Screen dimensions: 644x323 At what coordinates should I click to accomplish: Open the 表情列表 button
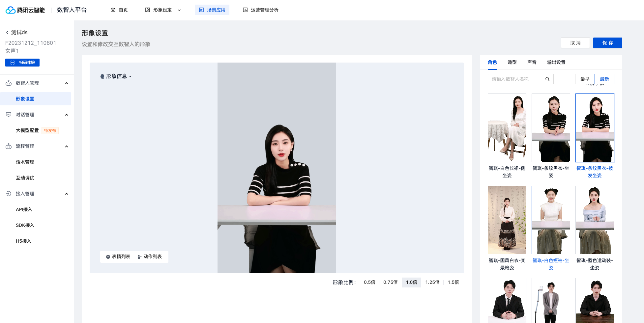click(118, 257)
